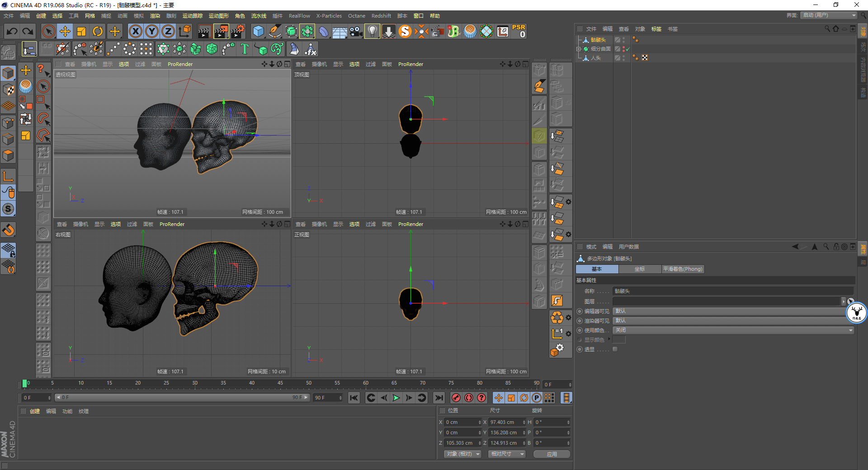Open the 文件 menu in main menu bar
Viewport: 868px width, 470px height.
(9, 16)
